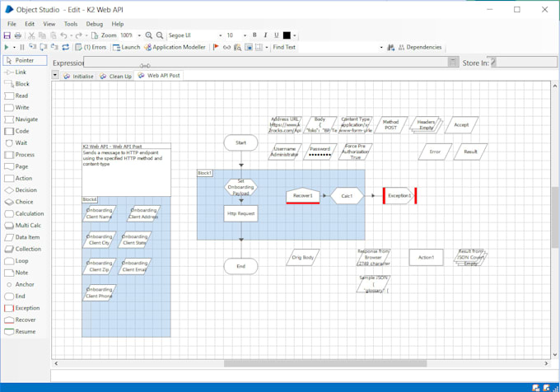The width and height of the screenshot is (560, 392).
Task: Select the Recover stage tool
Action: tap(25, 320)
